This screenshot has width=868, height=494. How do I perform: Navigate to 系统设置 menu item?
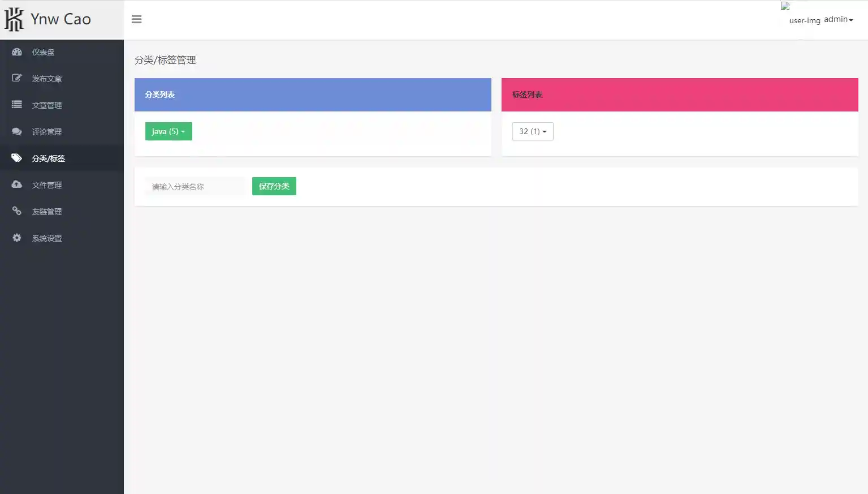tap(47, 238)
